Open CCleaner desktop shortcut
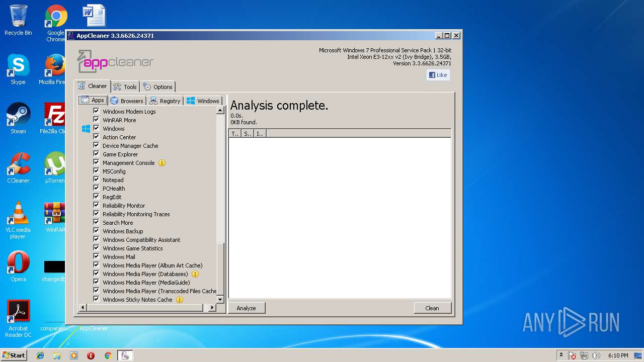This screenshot has width=644, height=362. 18,168
